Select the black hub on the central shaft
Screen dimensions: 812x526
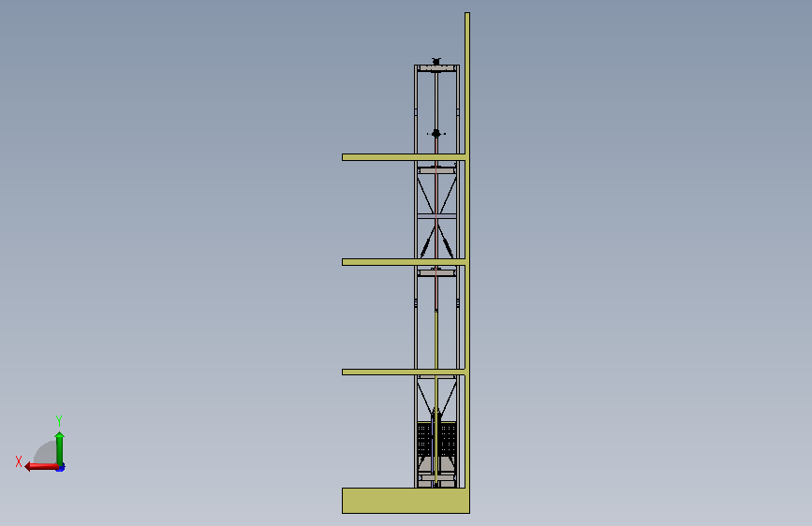pyautogui.click(x=436, y=134)
